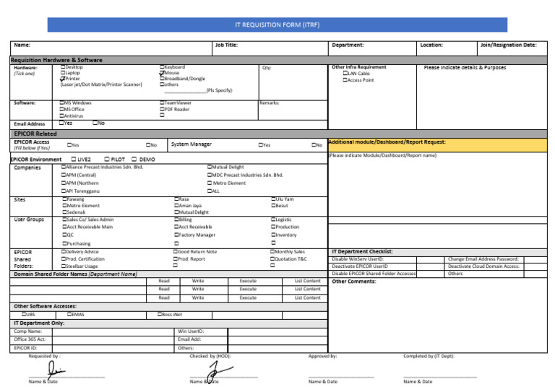This screenshot has width=555, height=392.
Task: Check the Quotation T&C folder
Action: (272, 258)
